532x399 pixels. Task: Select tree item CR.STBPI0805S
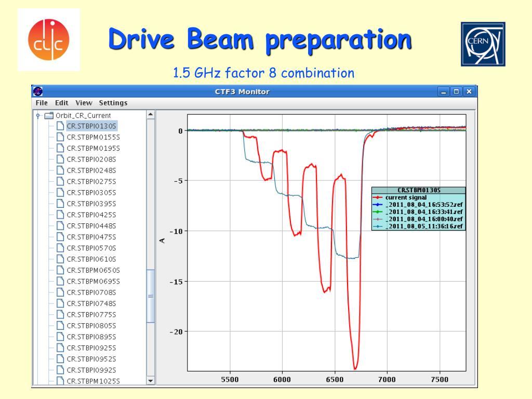pos(91,326)
